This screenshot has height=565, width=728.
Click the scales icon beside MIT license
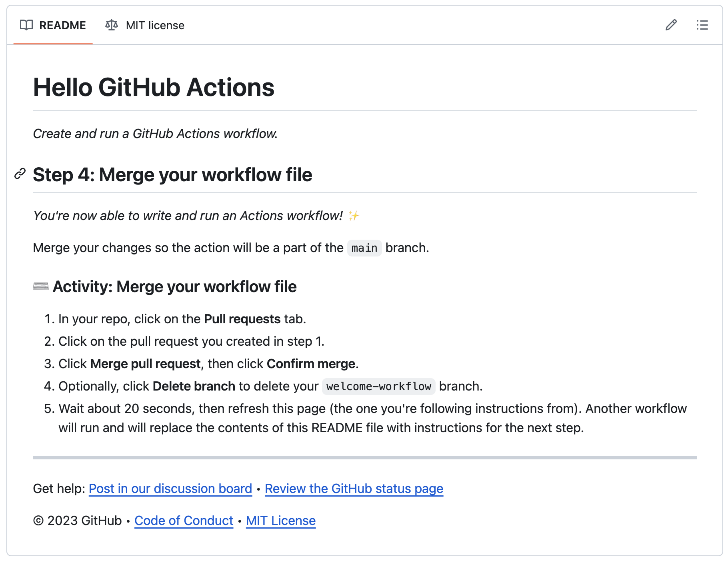tap(112, 25)
